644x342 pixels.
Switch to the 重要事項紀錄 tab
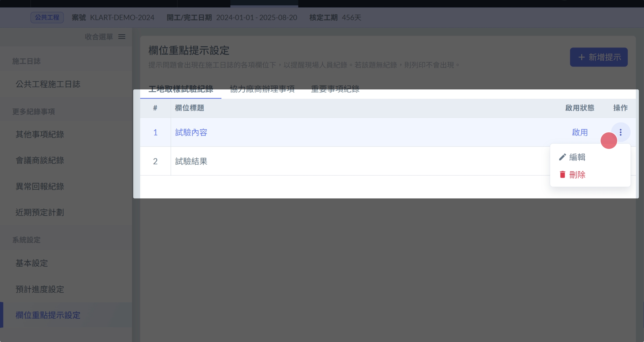[335, 89]
